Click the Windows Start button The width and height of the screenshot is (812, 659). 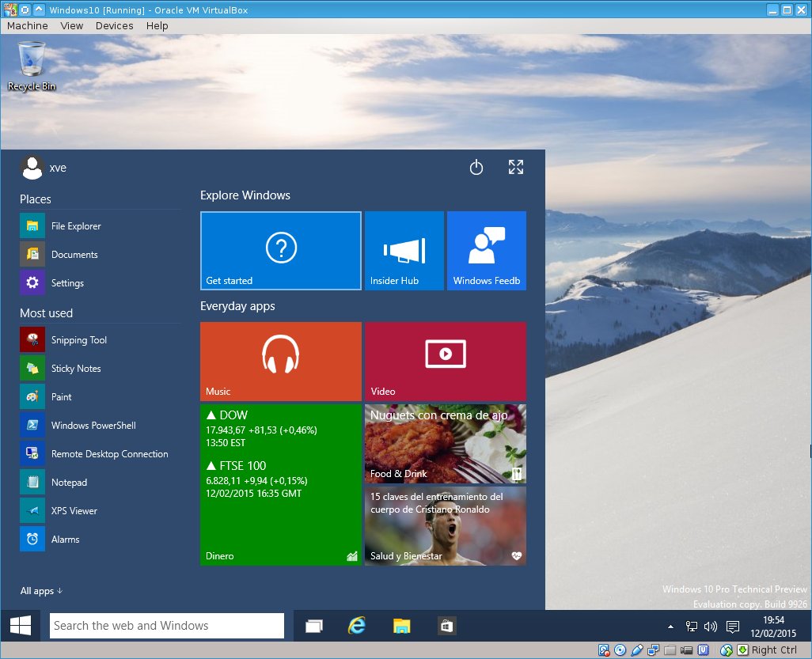[x=21, y=625]
